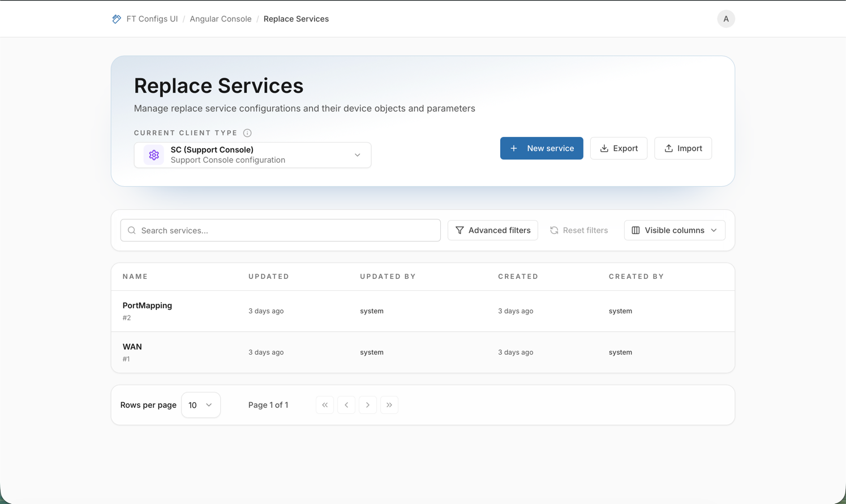This screenshot has height=504, width=846.
Task: Focus the Search services field
Action: click(x=281, y=230)
